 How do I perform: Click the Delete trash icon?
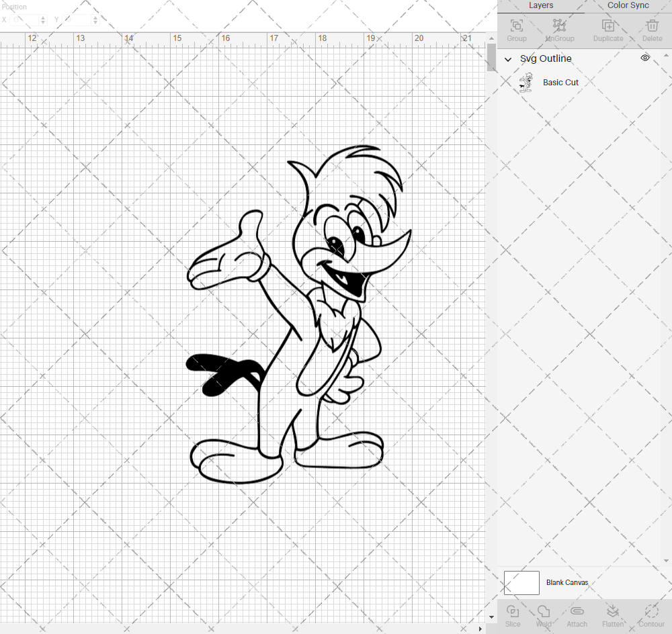(653, 26)
